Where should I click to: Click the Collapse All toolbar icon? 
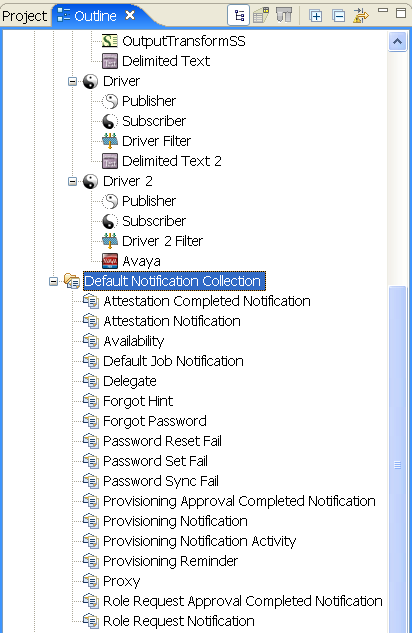[x=339, y=16]
